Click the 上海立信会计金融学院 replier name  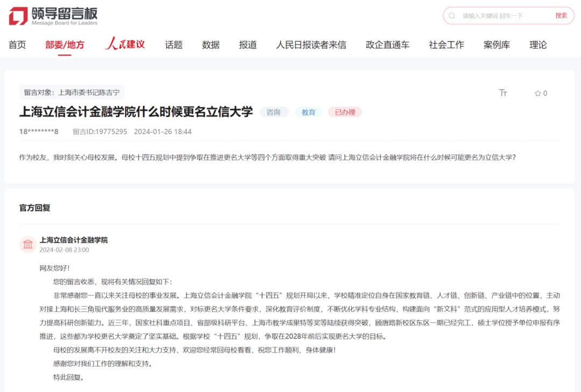74,240
